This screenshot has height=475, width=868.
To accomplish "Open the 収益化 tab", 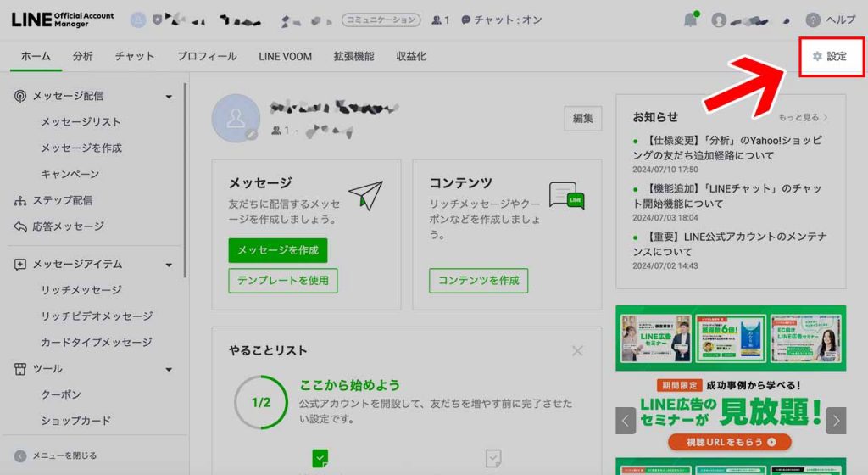I will click(x=411, y=56).
